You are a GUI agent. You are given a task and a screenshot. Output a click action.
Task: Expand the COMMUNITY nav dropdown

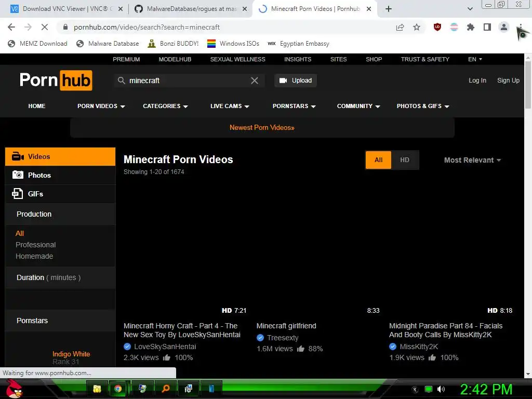coord(358,106)
